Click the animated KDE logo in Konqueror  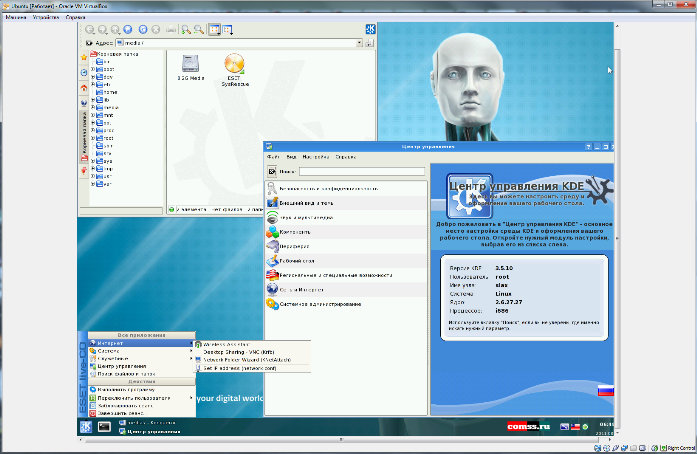click(370, 29)
